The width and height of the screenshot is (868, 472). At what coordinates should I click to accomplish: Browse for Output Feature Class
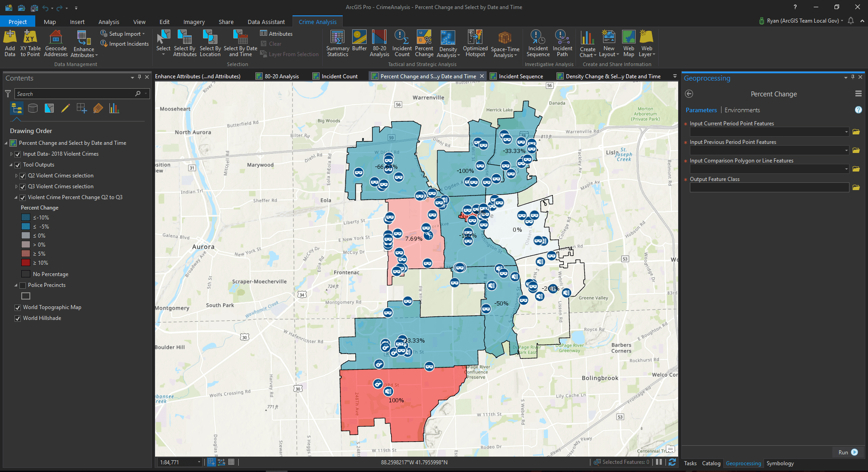click(x=856, y=187)
